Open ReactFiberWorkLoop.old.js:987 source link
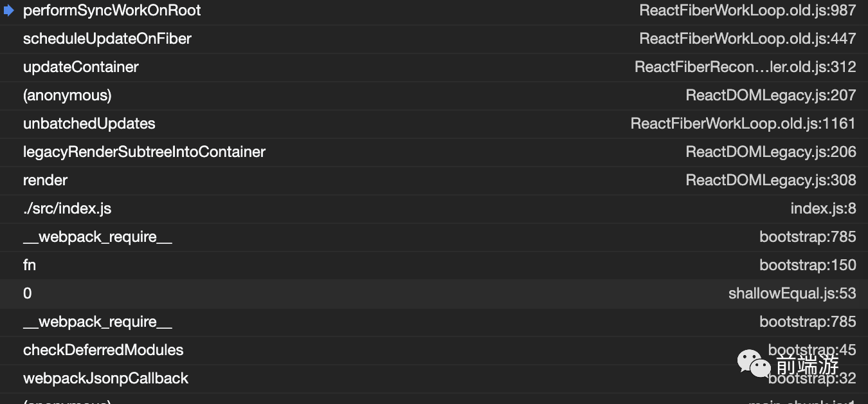 tap(748, 11)
